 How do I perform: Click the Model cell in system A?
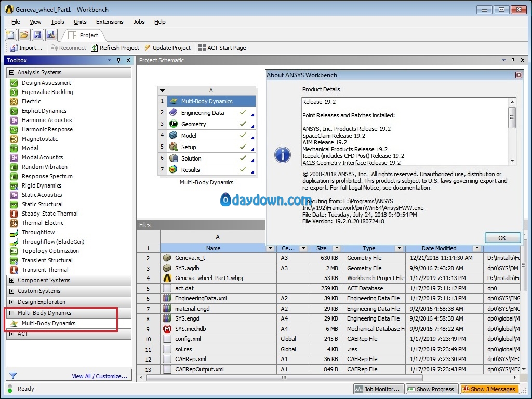point(211,136)
